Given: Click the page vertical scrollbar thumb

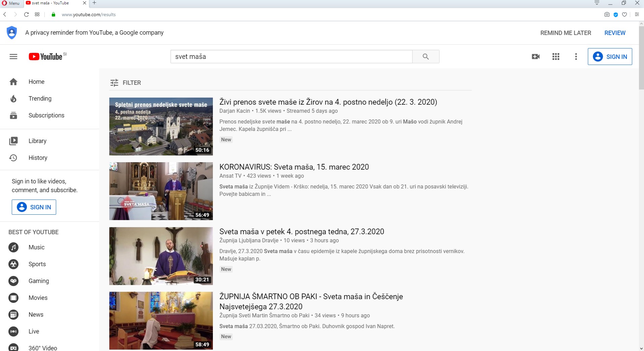Looking at the screenshot, I should tap(641, 57).
